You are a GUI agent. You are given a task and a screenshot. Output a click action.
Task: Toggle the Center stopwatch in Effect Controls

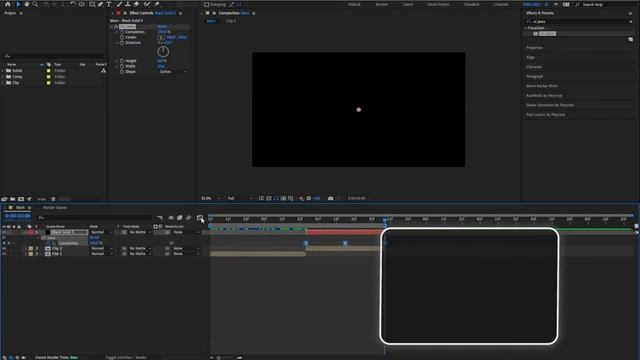coord(122,37)
